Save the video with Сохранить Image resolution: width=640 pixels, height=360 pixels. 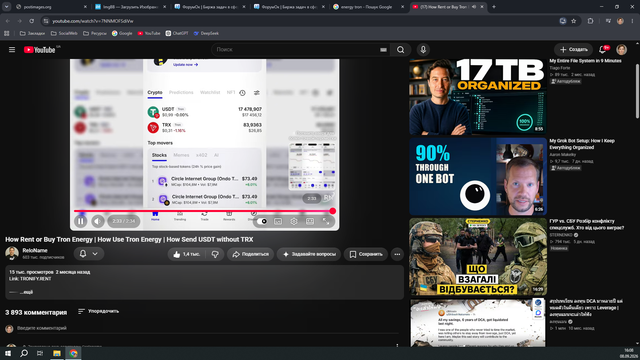click(366, 254)
